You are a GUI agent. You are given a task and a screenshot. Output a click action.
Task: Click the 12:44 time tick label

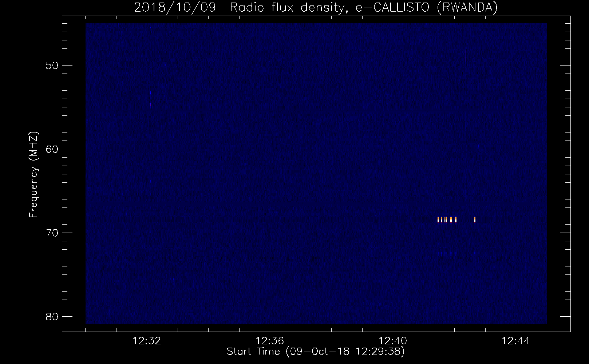[x=516, y=341]
